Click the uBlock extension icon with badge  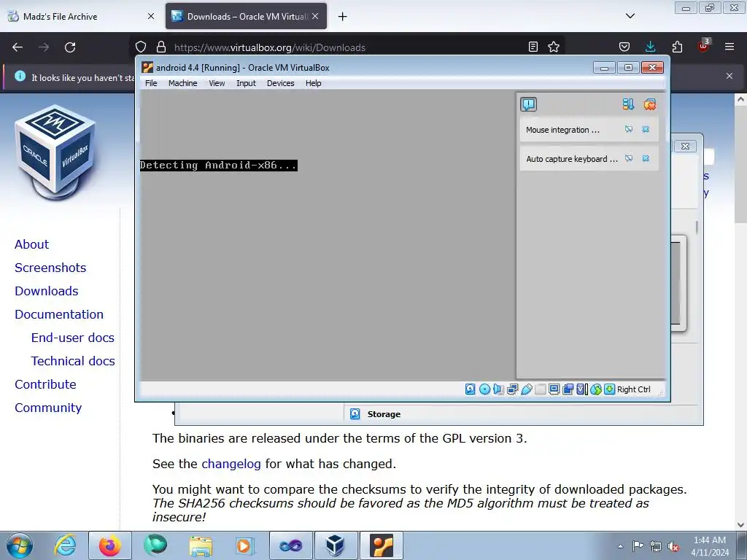coord(703,46)
